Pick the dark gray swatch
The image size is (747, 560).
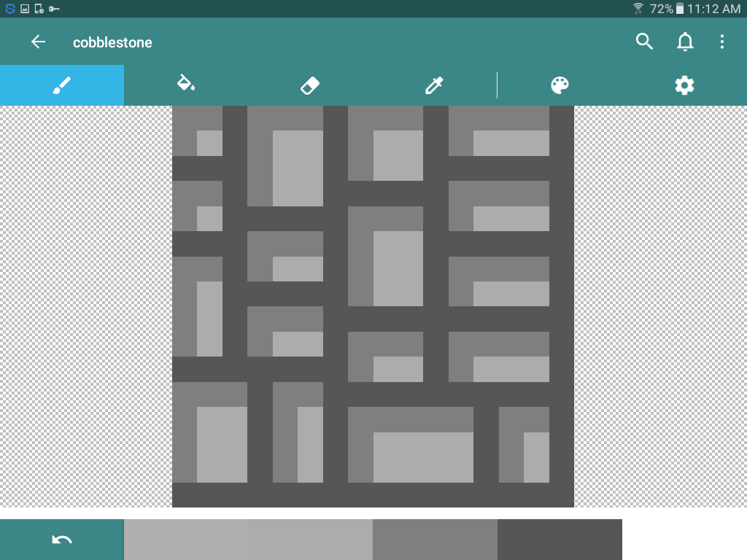coord(560,540)
